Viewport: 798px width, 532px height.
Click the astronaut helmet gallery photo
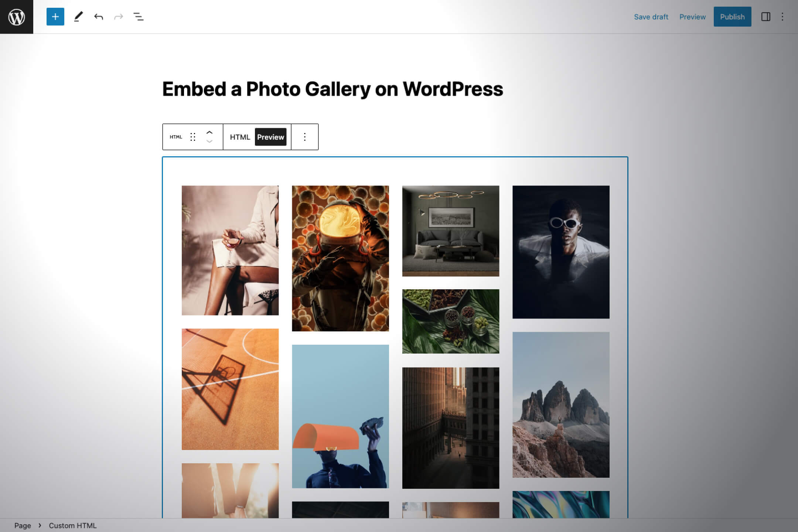pos(340,258)
